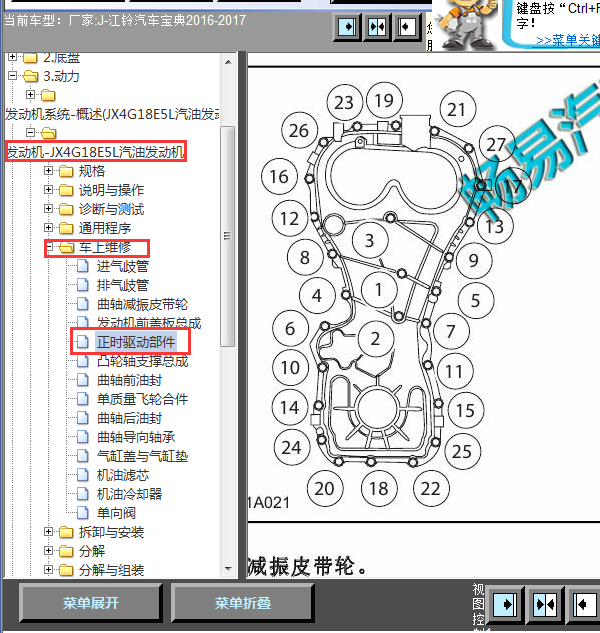600x633 pixels.
Task: Click the 单向阀 document icon
Action: (83, 513)
